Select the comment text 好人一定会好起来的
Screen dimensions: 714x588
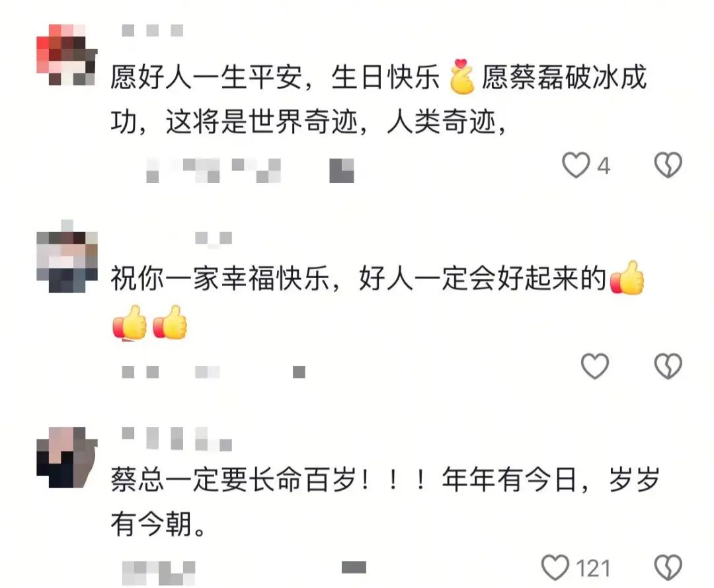tap(483, 278)
